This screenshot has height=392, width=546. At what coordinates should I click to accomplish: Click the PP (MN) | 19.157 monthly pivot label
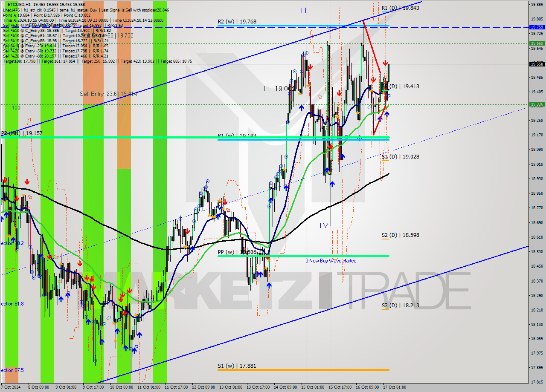click(21, 133)
